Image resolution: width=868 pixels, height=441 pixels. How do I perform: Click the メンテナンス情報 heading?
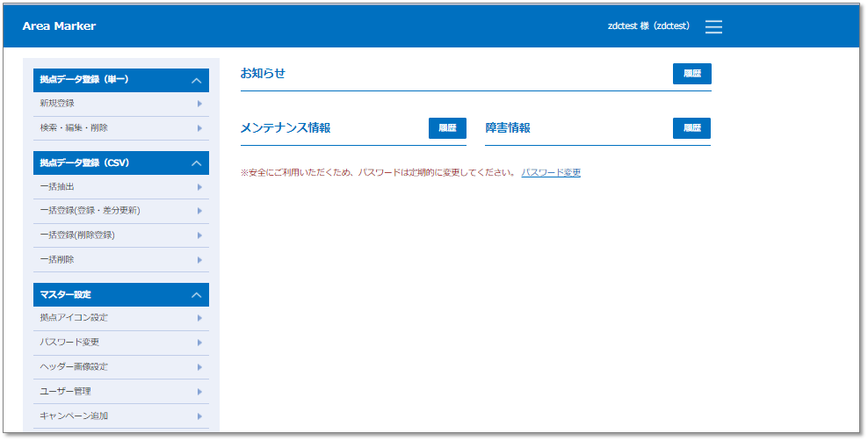[x=286, y=127]
